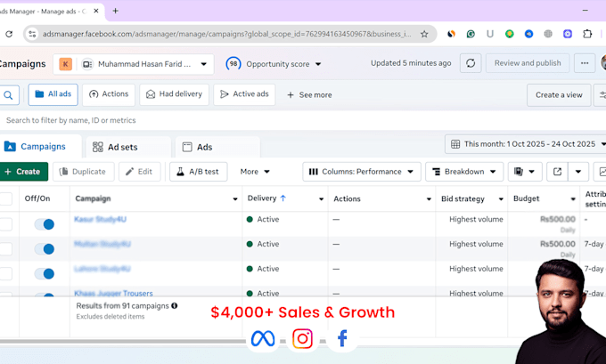Select the Active ads view
The height and width of the screenshot is (364, 606).
click(244, 94)
